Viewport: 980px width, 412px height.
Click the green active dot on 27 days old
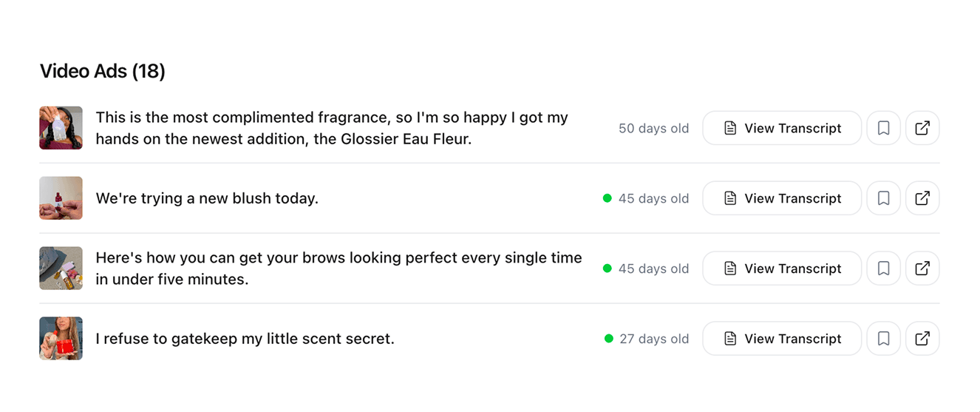click(609, 339)
